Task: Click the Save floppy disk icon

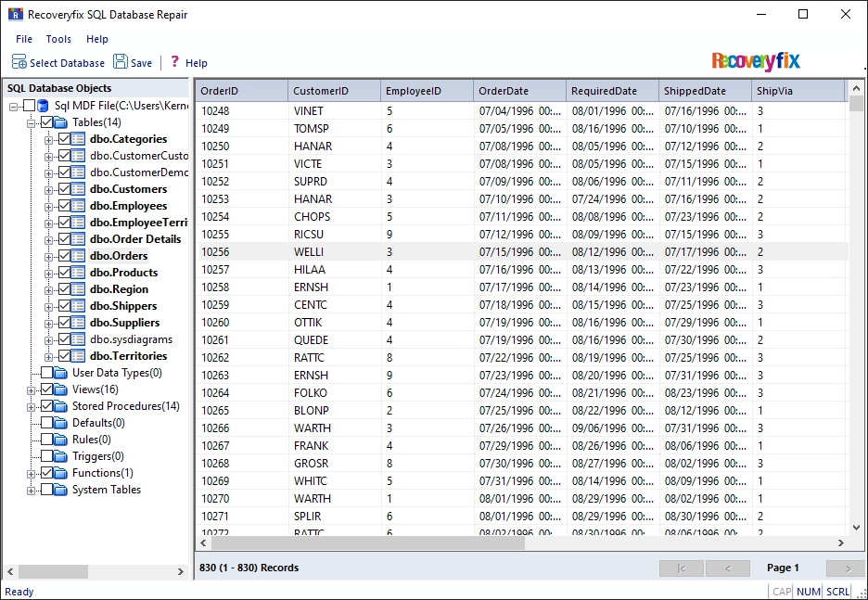Action: tap(121, 61)
